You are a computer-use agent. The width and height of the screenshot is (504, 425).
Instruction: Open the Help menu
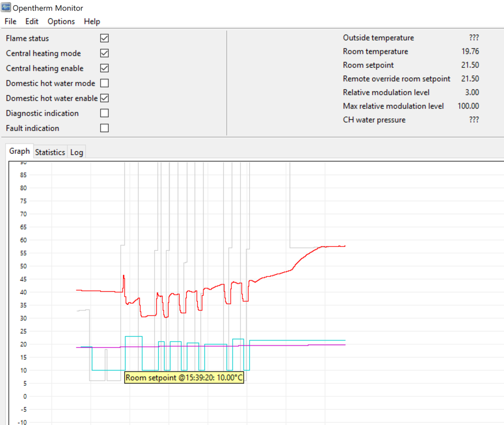(92, 21)
